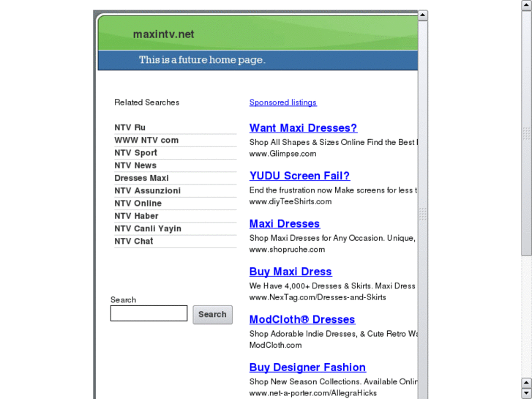Click the Search button
532x399 pixels.
coord(213,315)
